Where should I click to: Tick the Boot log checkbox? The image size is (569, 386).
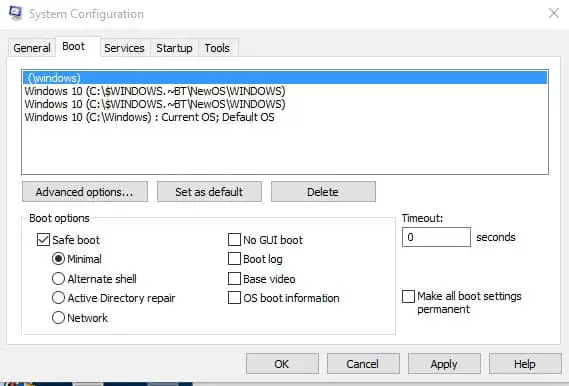pyautogui.click(x=234, y=259)
